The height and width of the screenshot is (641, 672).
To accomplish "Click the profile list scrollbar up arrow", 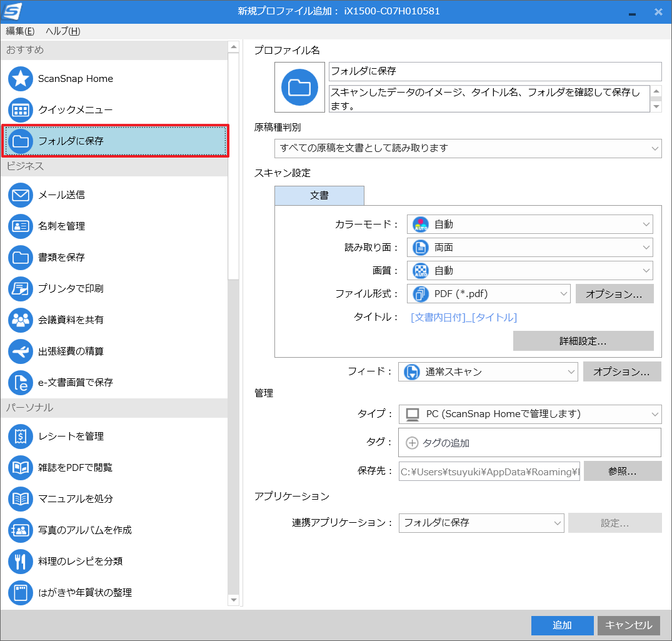I will (x=234, y=47).
